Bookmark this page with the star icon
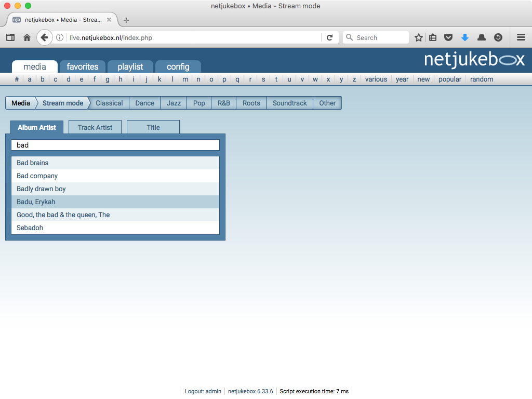This screenshot has height=399, width=532. 418,37
